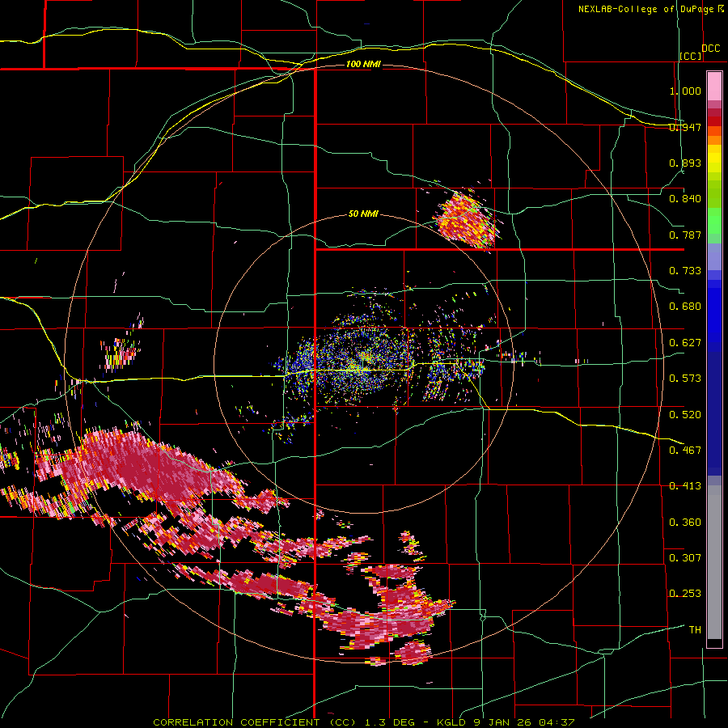Click the 0.733 value on color scale
This screenshot has height=728, width=728.
(685, 271)
